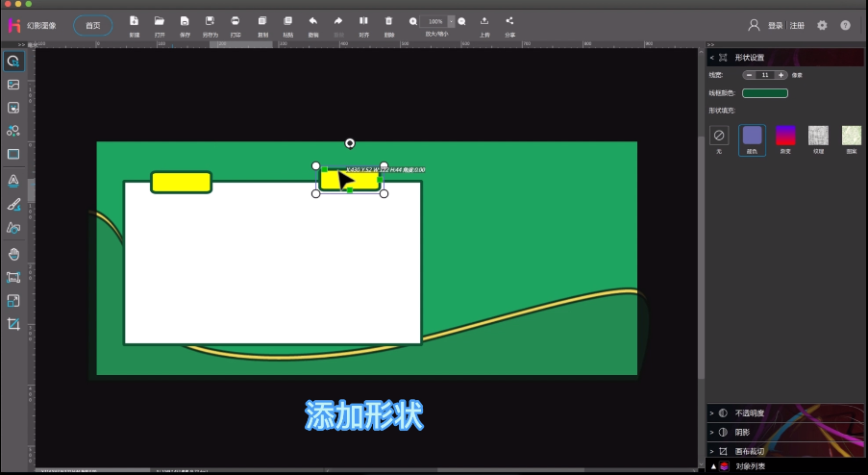Viewport: 868px width, 475px height.
Task: Increase line width with the plus stepper
Action: [x=781, y=75]
